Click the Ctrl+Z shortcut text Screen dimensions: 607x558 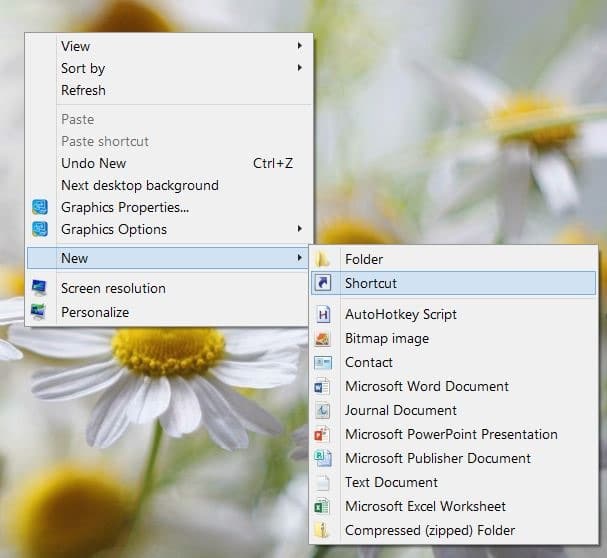click(x=273, y=163)
